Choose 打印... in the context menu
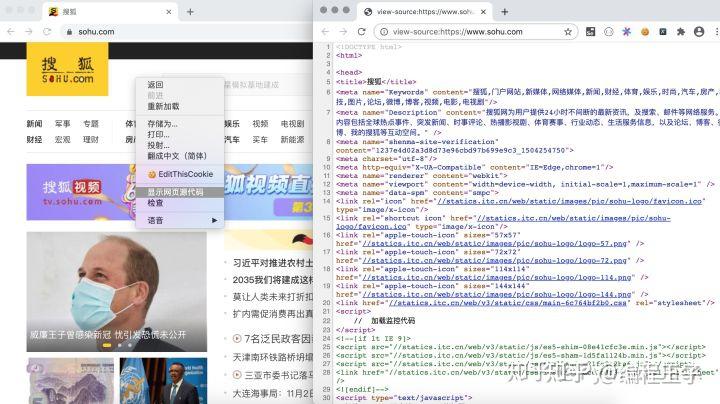This screenshot has width=720, height=404. (158, 134)
